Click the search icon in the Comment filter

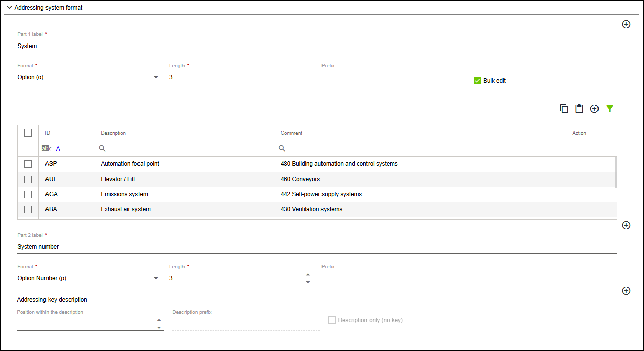(282, 148)
